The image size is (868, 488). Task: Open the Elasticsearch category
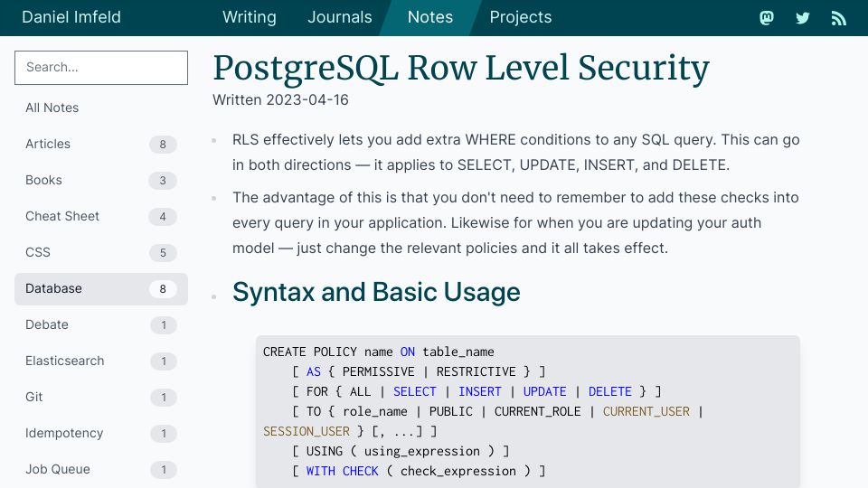coord(101,361)
